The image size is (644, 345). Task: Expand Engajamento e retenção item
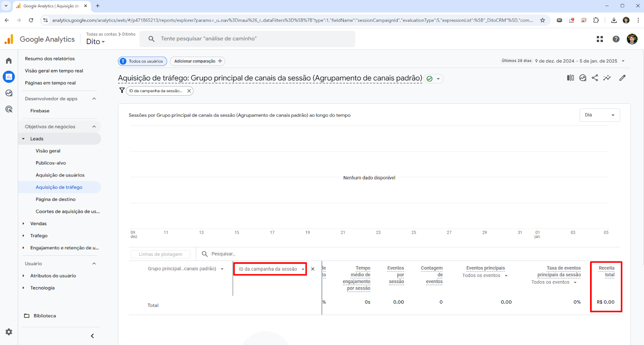coord(23,248)
